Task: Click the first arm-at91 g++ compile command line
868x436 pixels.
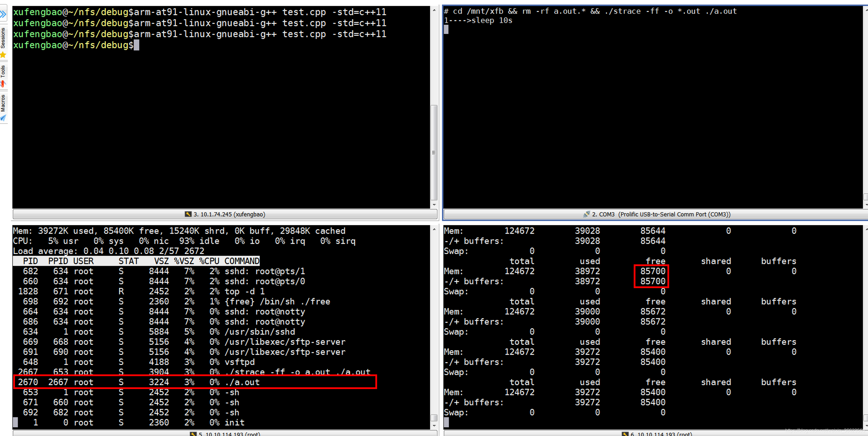Action: coord(200,12)
